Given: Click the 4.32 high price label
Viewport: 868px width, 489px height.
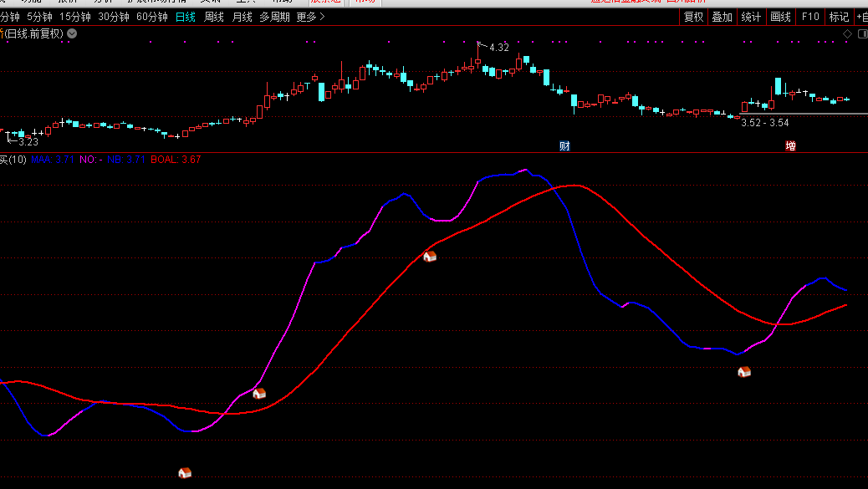Looking at the screenshot, I should (498, 48).
